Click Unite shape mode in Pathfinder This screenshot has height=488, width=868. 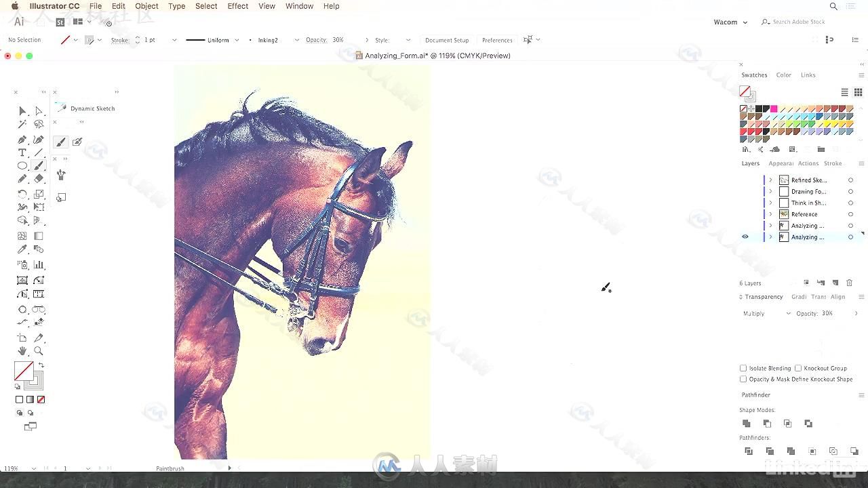pos(747,424)
